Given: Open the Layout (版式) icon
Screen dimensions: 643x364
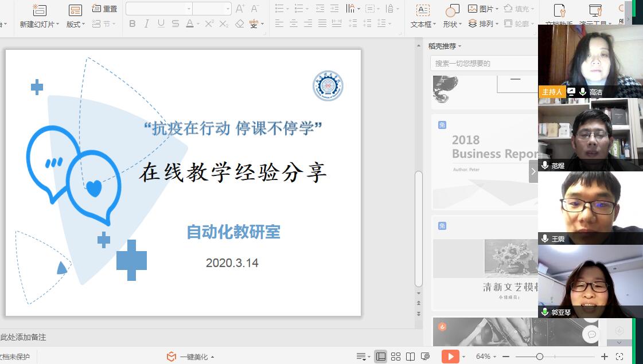Looking at the screenshot, I should point(75,10).
